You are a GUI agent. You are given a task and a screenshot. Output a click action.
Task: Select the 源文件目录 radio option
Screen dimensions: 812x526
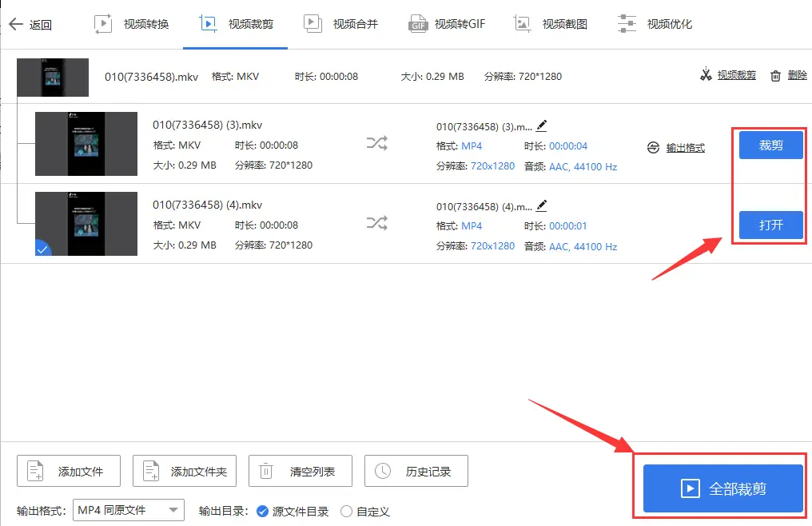click(263, 512)
